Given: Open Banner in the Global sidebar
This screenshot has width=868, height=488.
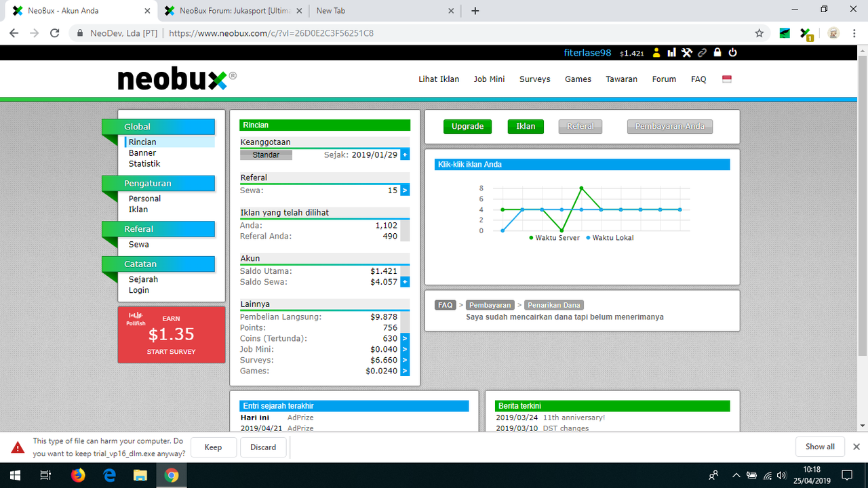Looking at the screenshot, I should 142,153.
